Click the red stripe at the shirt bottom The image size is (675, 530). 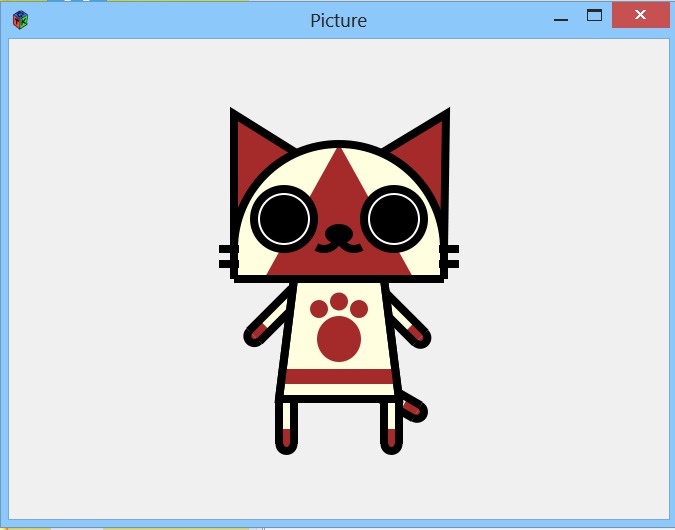338,377
